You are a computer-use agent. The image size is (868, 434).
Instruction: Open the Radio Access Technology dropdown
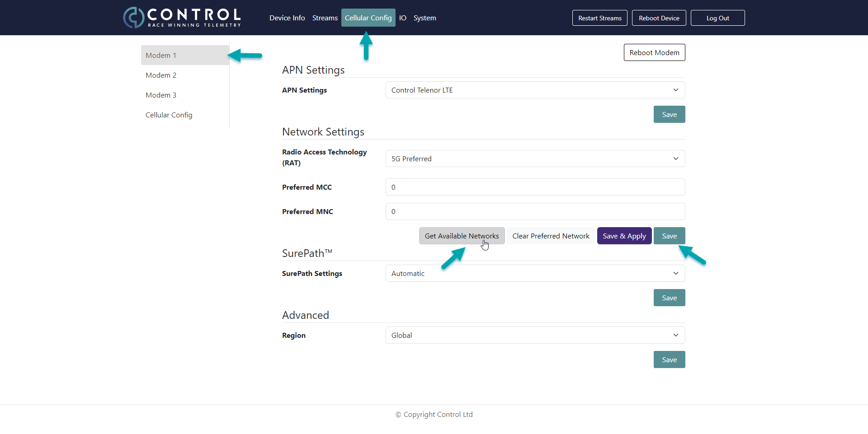pyautogui.click(x=535, y=159)
